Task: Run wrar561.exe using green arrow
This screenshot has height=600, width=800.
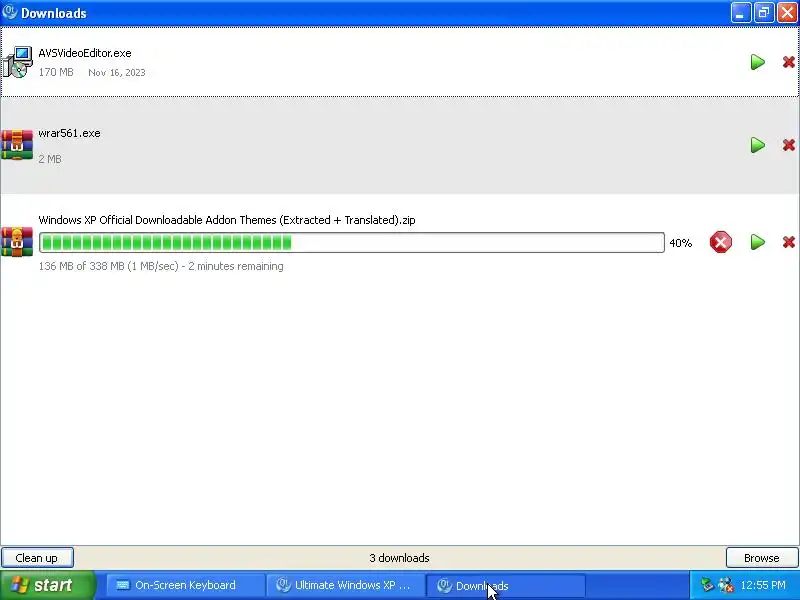Action: pyautogui.click(x=758, y=145)
